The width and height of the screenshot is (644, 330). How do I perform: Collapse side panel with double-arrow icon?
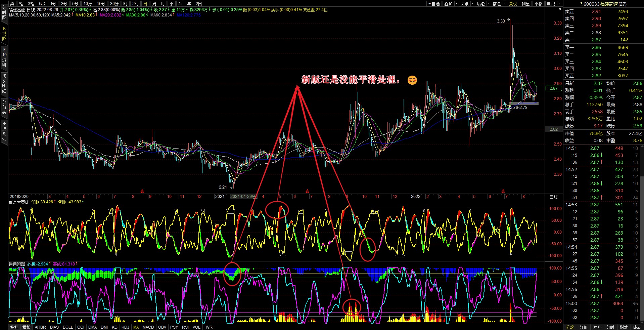560,9
